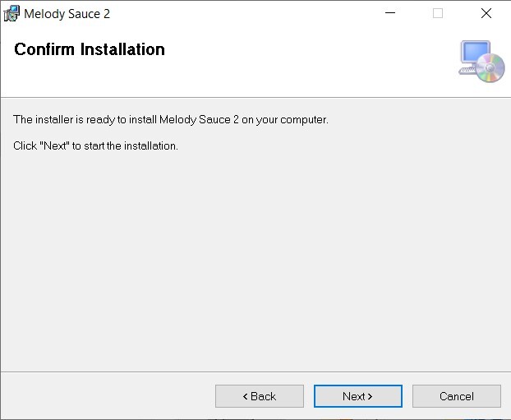Click the Confirm Installation heading
The width and height of the screenshot is (511, 420).
90,49
